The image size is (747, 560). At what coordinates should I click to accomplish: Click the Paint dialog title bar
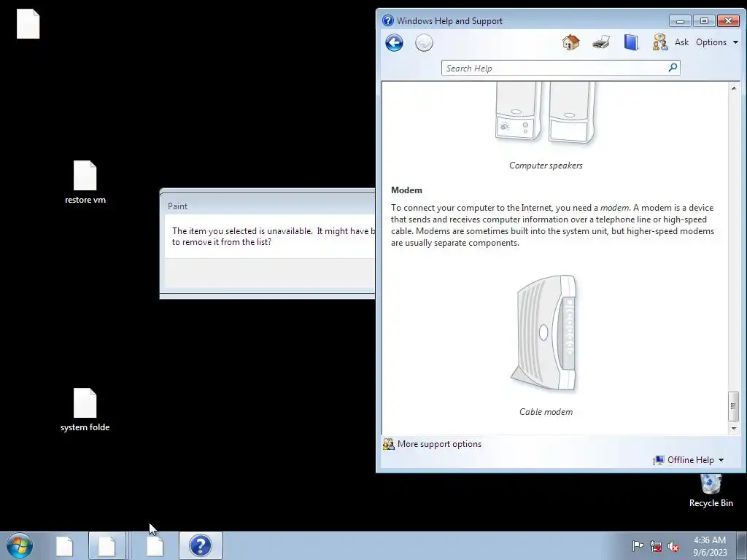[x=268, y=206]
